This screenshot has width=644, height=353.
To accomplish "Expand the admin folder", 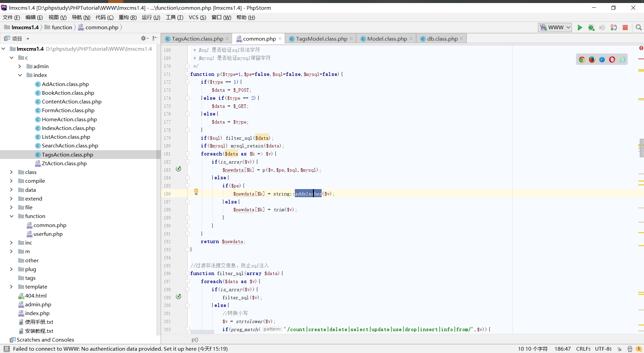I will (20, 67).
